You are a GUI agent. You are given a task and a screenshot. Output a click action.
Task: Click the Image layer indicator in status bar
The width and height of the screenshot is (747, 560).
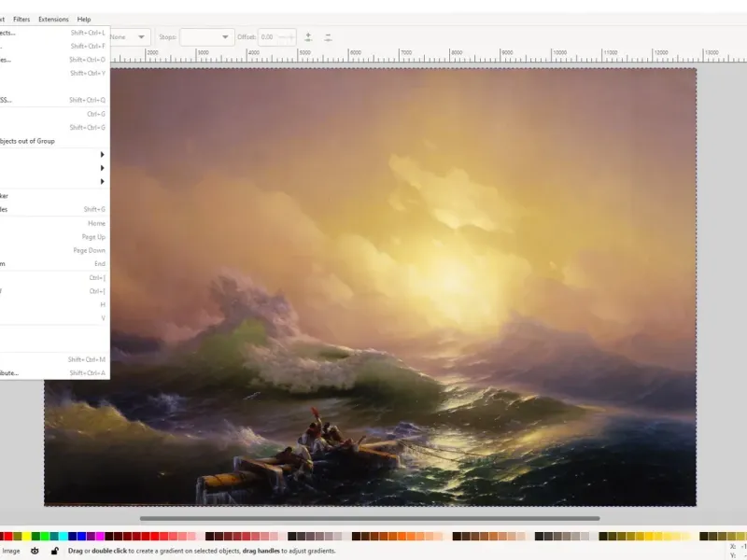pyautogui.click(x=11, y=551)
